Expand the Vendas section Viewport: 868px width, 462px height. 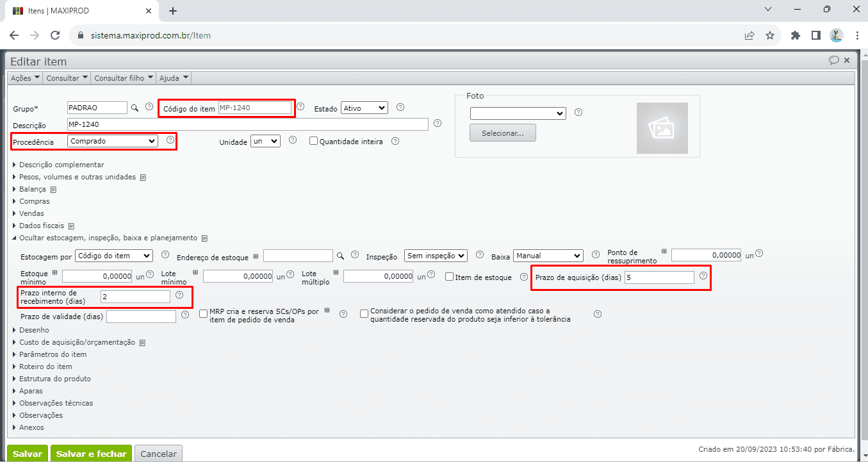[31, 213]
